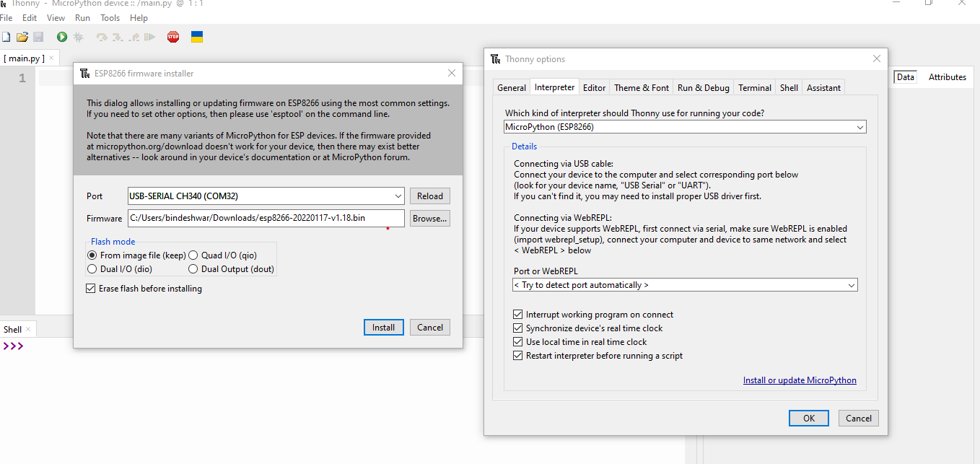The width and height of the screenshot is (980, 464).
Task: Click the New file toolbar icon
Action: [x=6, y=37]
